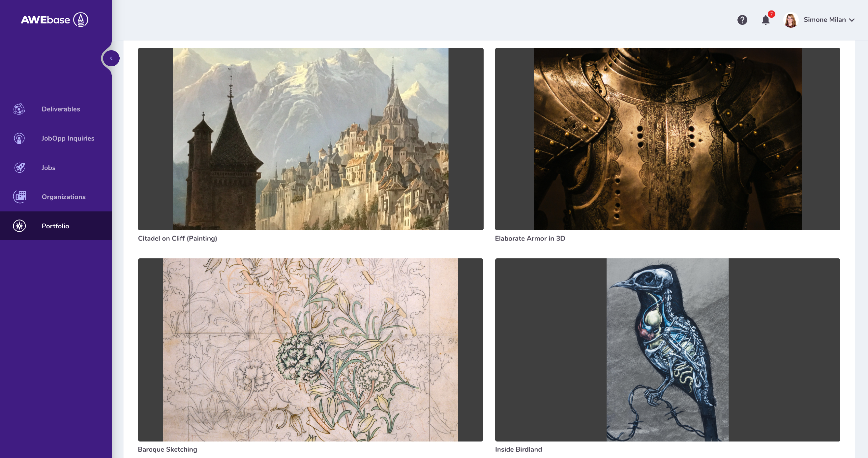This screenshot has width=868, height=458.
Task: Select Organizations in the sidebar
Action: point(63,197)
